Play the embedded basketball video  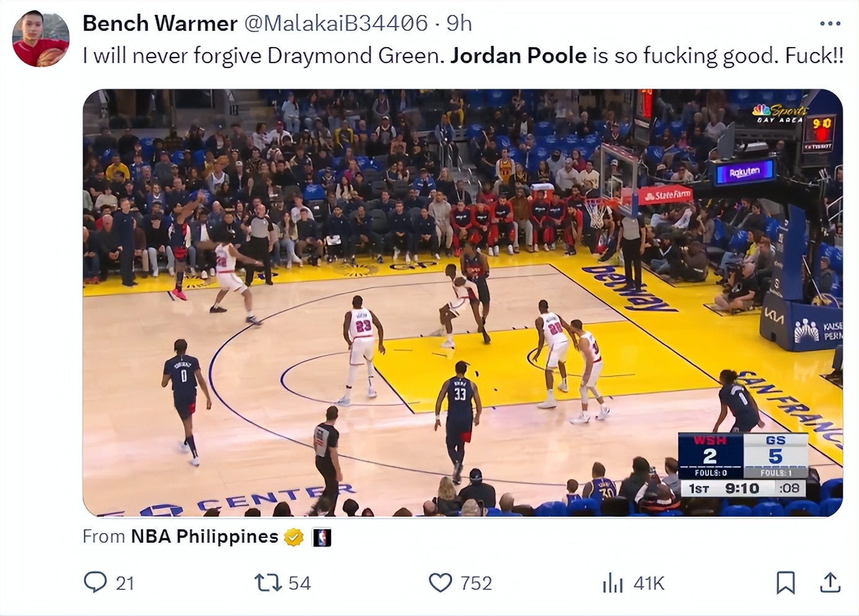(x=462, y=302)
